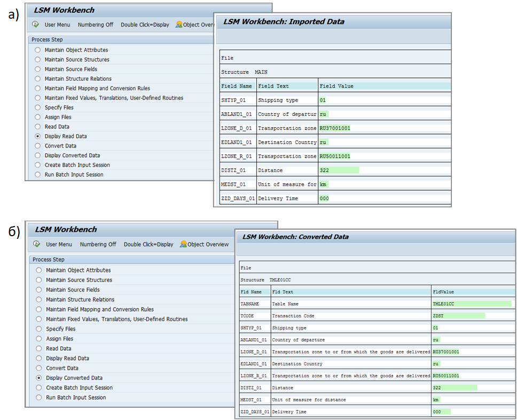The image size is (517, 420).
Task: Select Create Batch Input Session radio in top window
Action: [x=37, y=165]
